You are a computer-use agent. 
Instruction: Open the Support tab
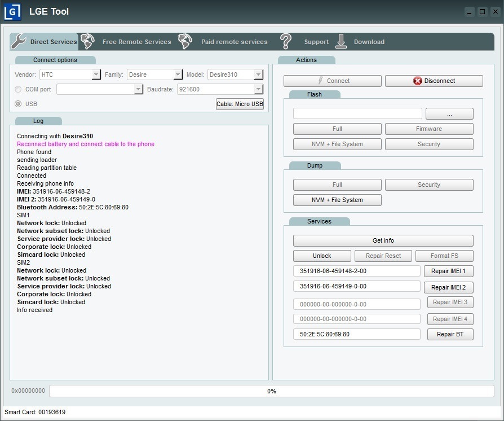[x=316, y=41]
